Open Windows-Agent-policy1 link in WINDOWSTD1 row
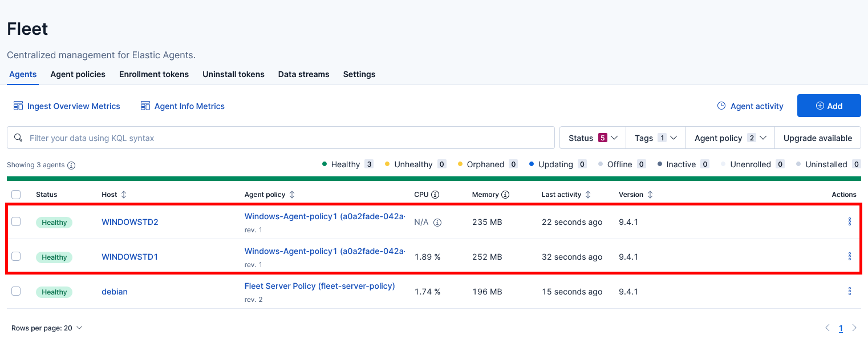Image resolution: width=868 pixels, height=355 pixels. pyautogui.click(x=325, y=251)
